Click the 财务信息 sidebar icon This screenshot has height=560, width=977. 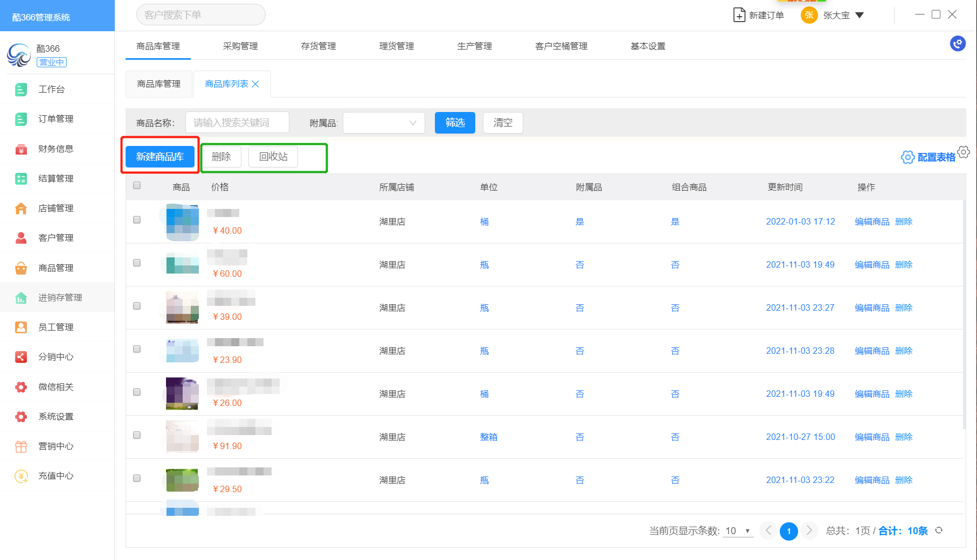[21, 149]
